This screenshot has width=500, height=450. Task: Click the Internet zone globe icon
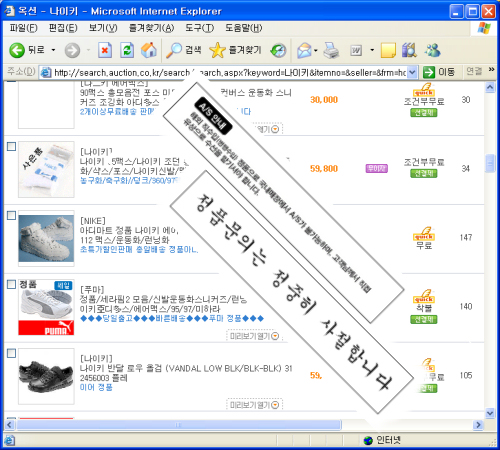(x=368, y=440)
